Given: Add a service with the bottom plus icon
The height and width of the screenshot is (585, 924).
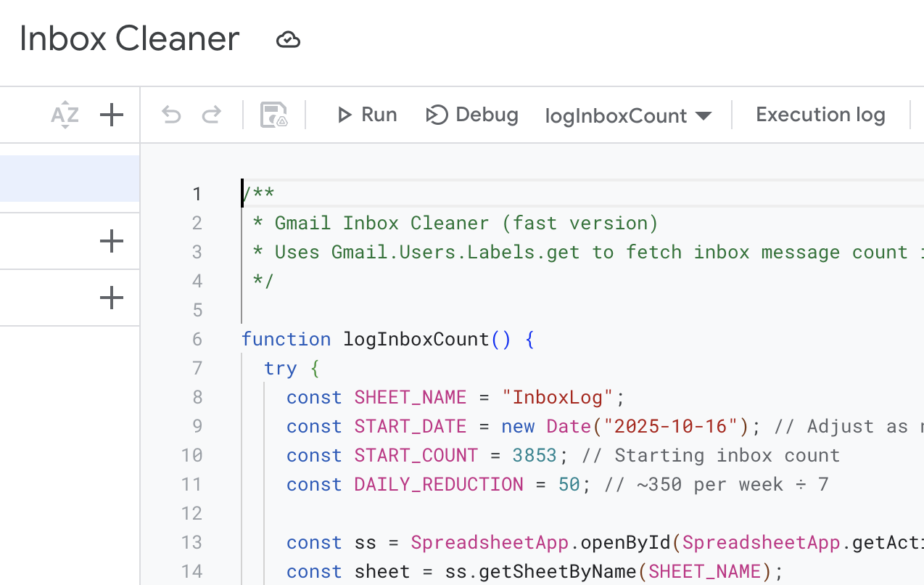Looking at the screenshot, I should coord(111,298).
